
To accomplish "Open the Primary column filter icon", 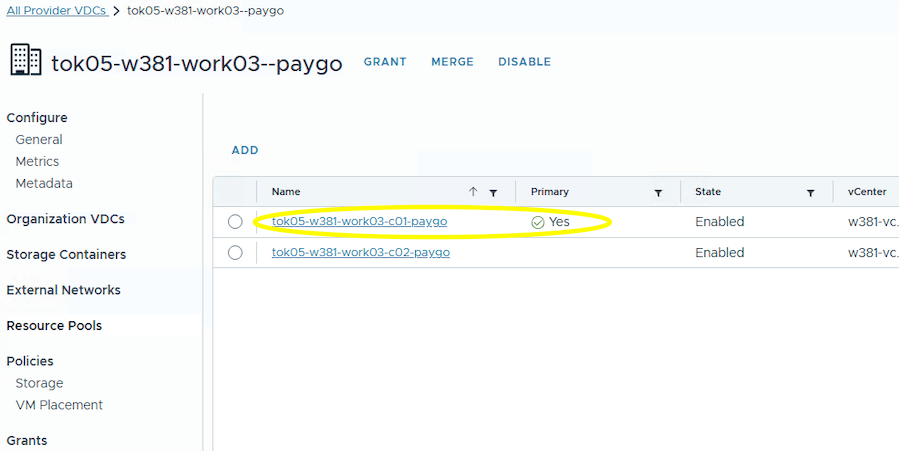I will coord(658,192).
